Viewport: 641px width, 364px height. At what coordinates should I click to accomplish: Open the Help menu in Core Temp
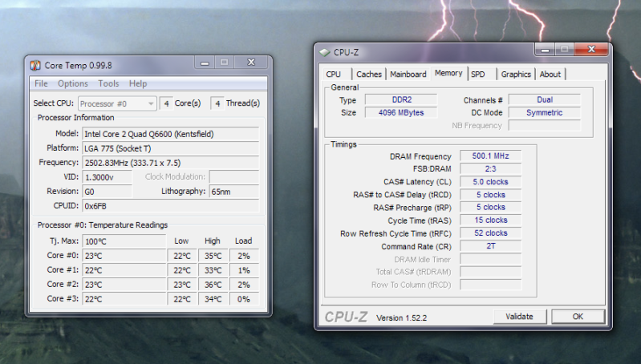[138, 83]
